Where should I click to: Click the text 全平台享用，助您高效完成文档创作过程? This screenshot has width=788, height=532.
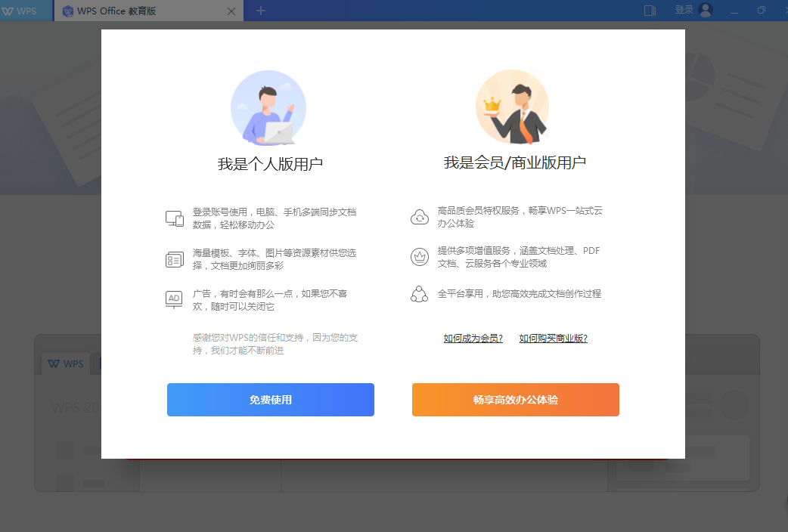click(x=519, y=293)
